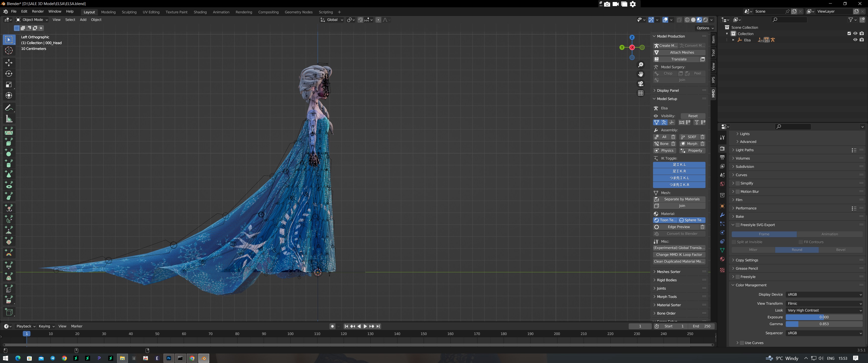Click the Translate button
Image resolution: width=868 pixels, height=363 pixels.
[676, 59]
